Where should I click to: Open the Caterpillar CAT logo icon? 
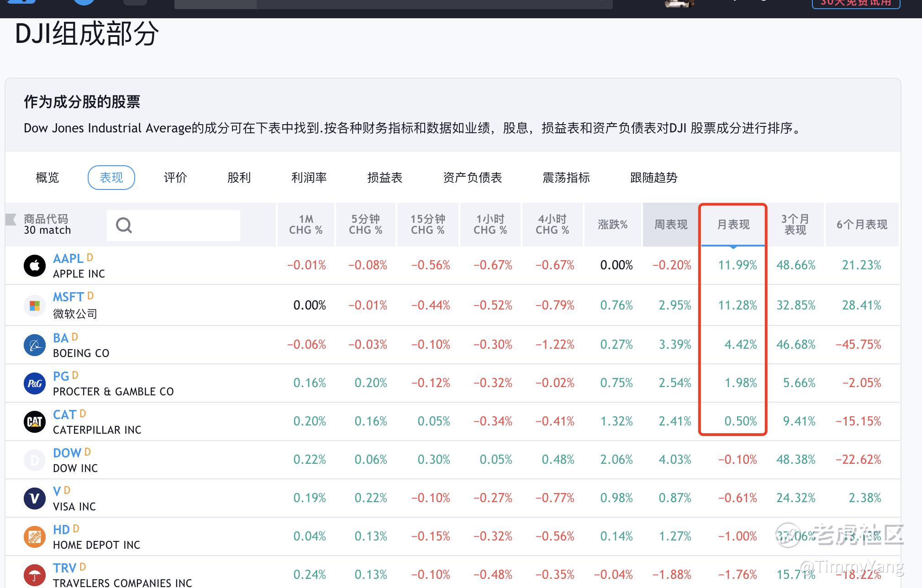tap(35, 422)
